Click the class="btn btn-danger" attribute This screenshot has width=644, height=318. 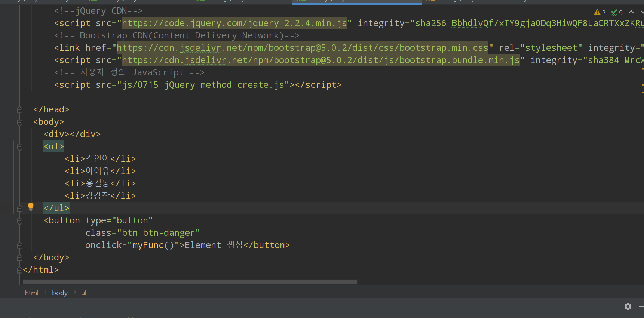click(142, 233)
